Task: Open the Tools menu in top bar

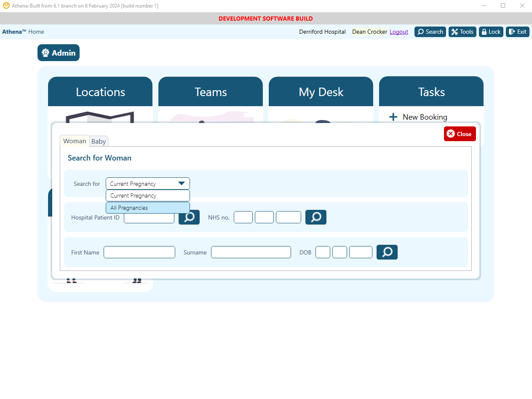Action: coord(462,32)
